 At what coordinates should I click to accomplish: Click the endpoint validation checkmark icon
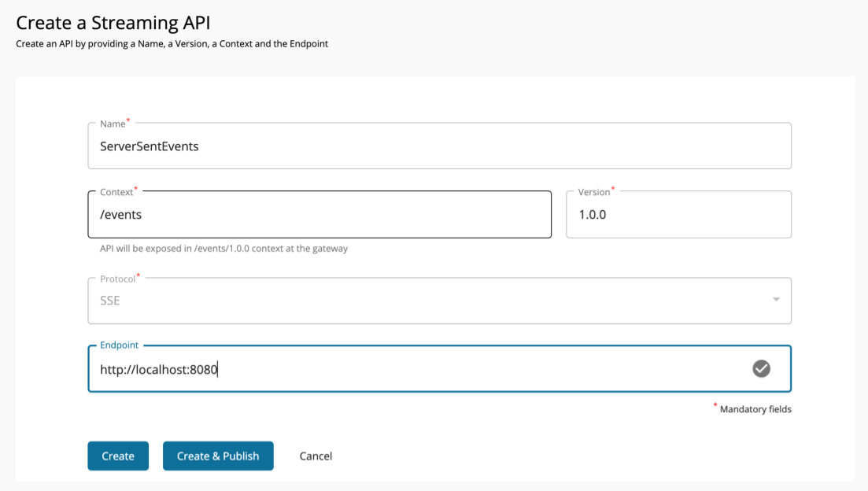[761, 368]
